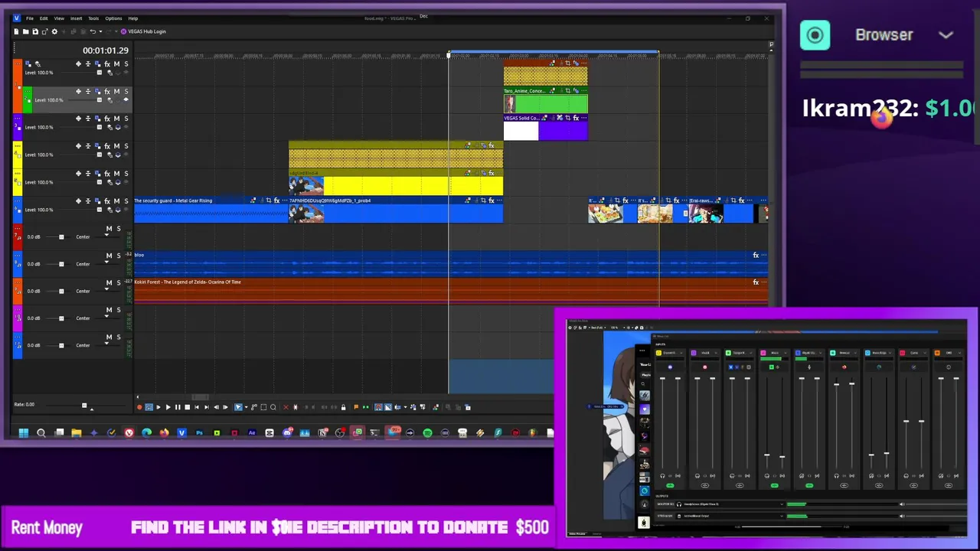
Task: Mute video track 1
Action: tap(116, 64)
